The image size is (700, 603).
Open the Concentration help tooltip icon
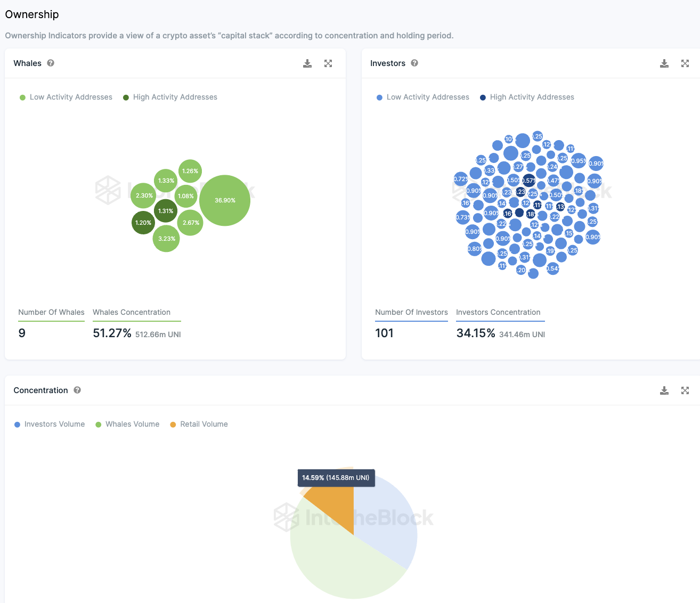pyautogui.click(x=77, y=390)
